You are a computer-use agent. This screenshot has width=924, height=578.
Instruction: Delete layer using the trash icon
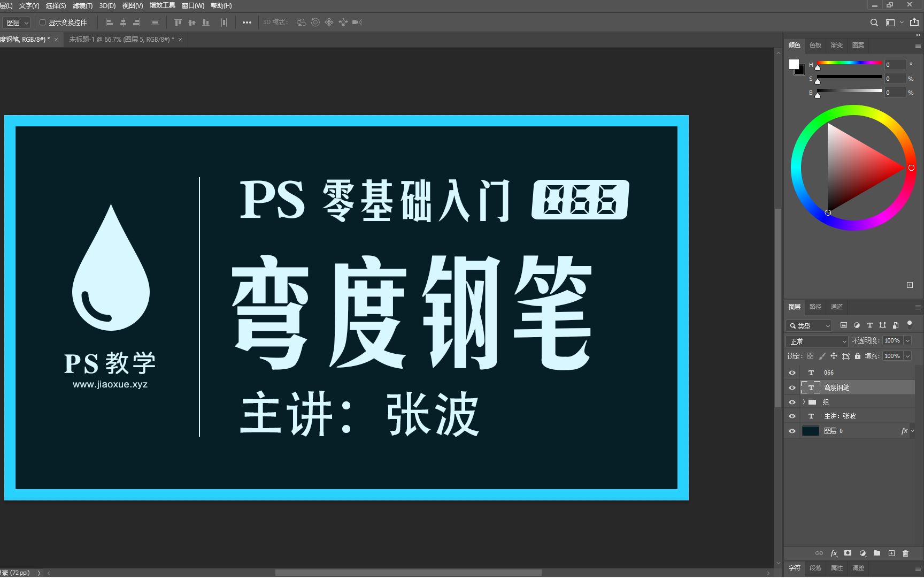[x=905, y=553]
